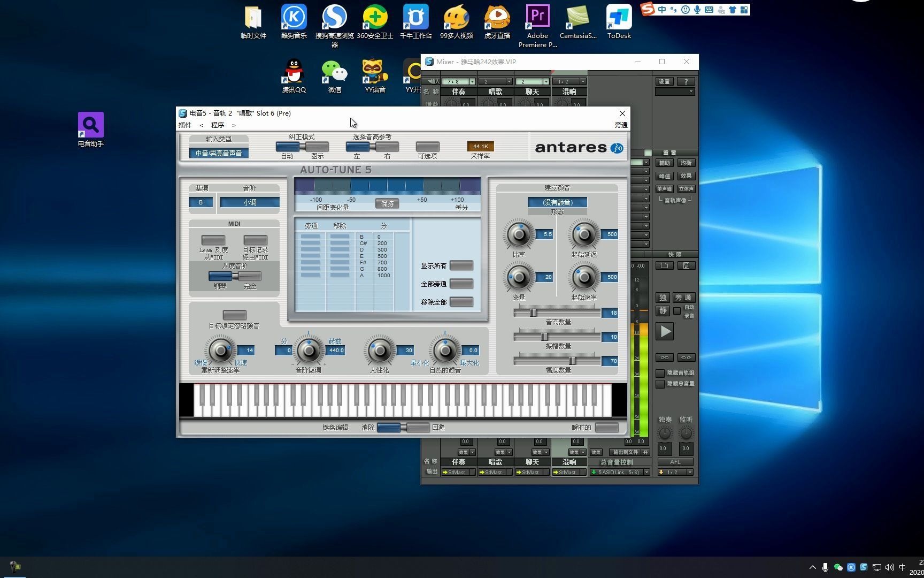
Task: Click the Mixer help question-mark button
Action: [x=686, y=81]
